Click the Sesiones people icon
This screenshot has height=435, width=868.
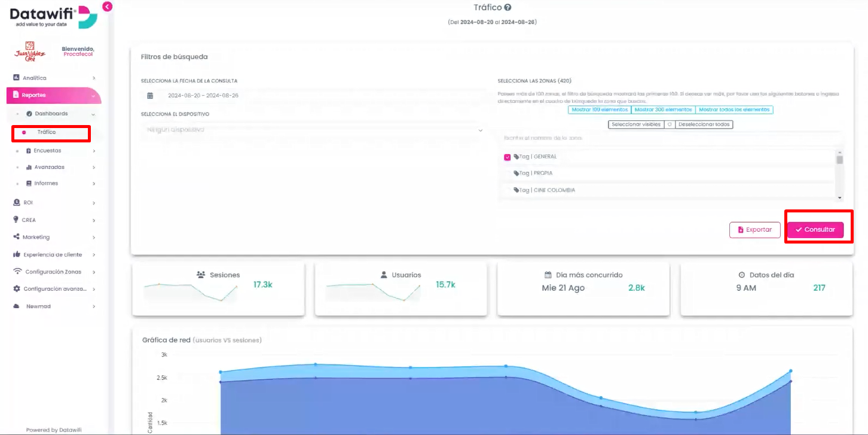[x=201, y=275]
